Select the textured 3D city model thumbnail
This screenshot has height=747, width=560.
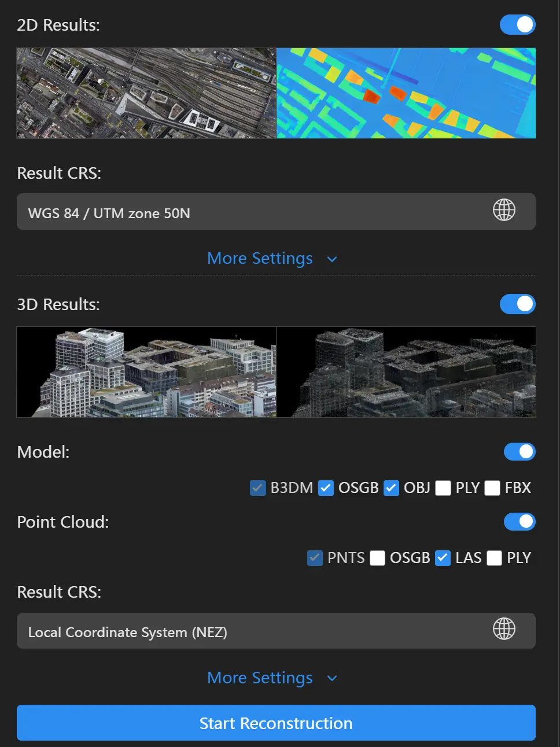[x=146, y=372]
